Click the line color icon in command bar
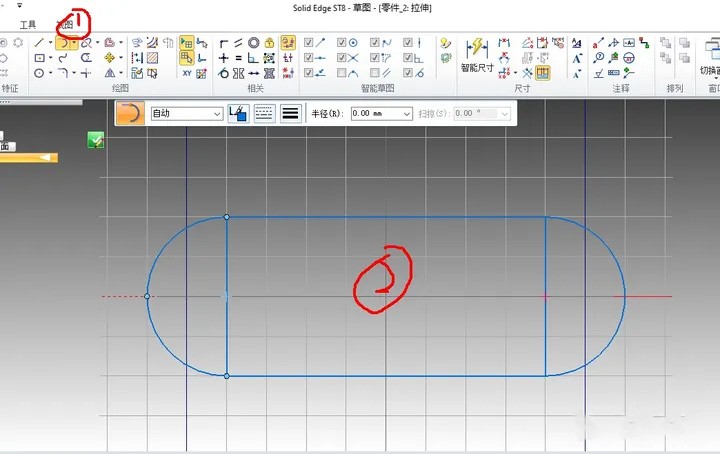Image resolution: width=720 pixels, height=454 pixels. click(238, 113)
